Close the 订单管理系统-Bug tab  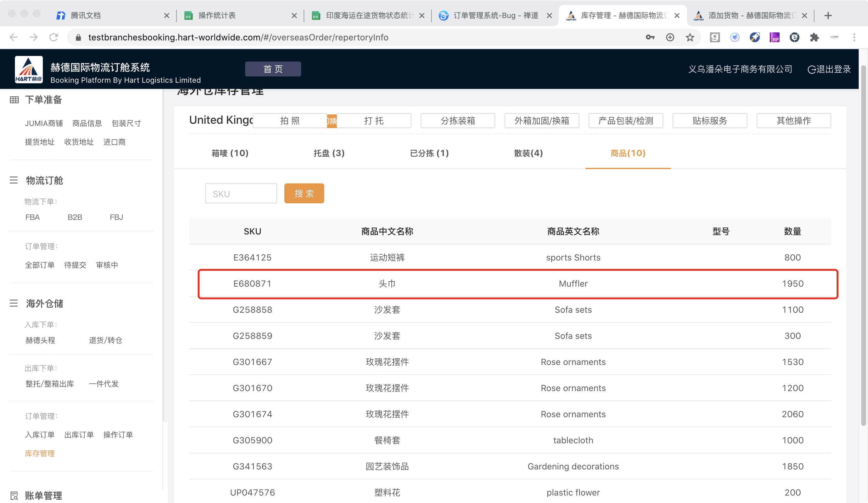549,16
